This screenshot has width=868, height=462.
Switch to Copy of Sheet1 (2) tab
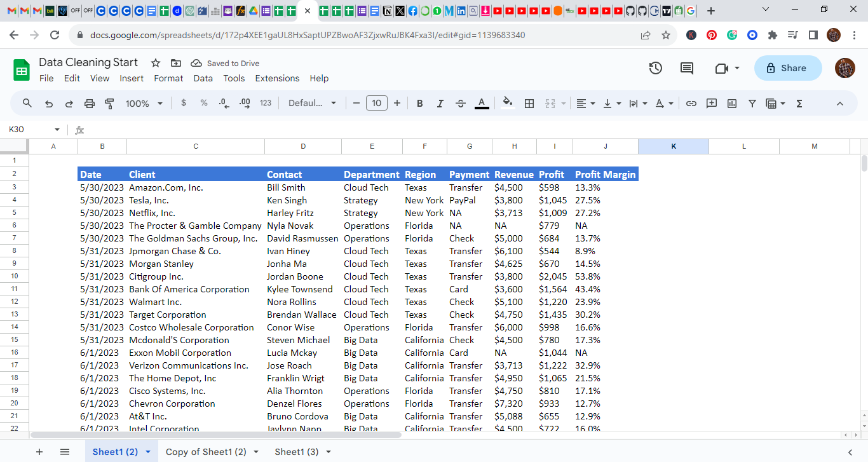click(206, 452)
